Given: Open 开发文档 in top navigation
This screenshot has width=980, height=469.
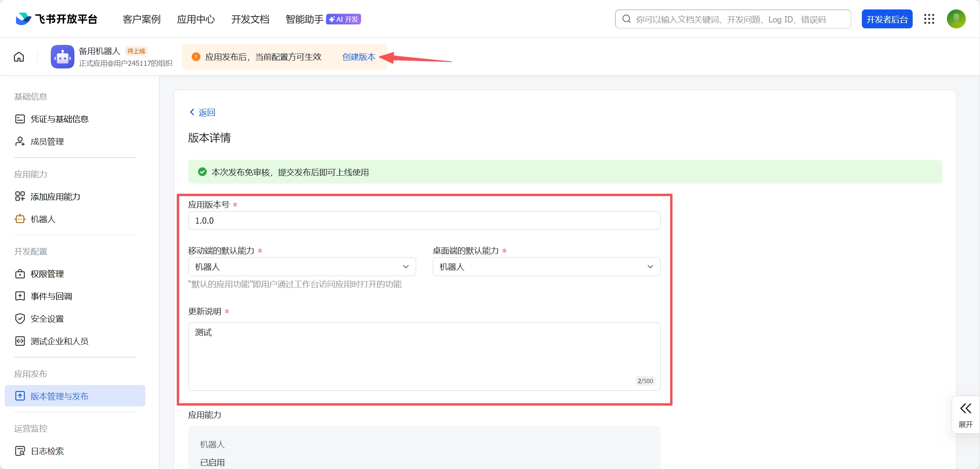Looking at the screenshot, I should tap(250, 19).
